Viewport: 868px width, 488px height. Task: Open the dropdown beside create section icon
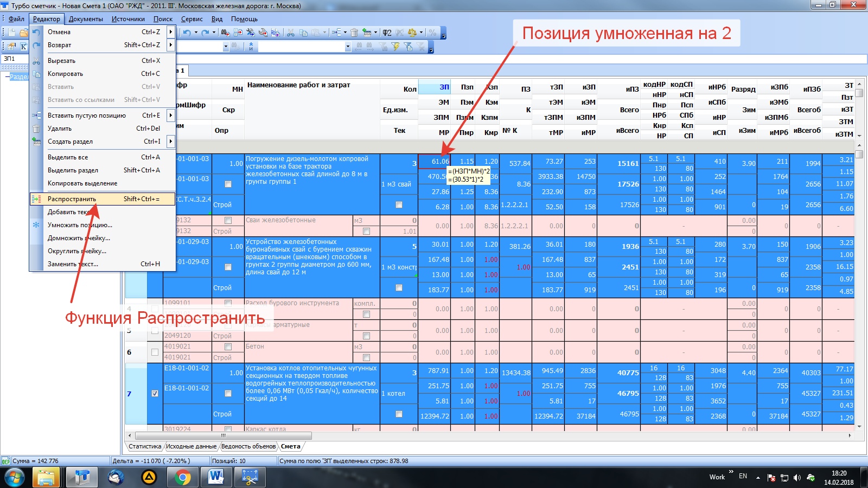point(375,33)
